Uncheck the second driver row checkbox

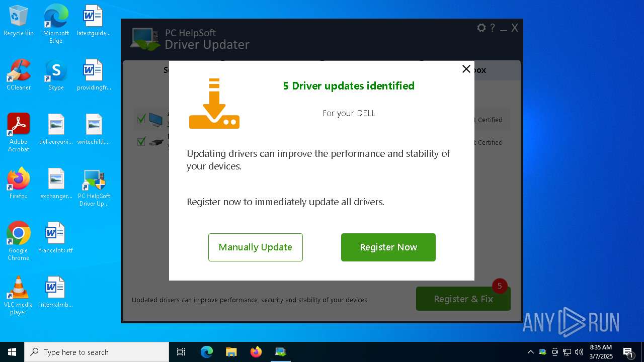(141, 142)
